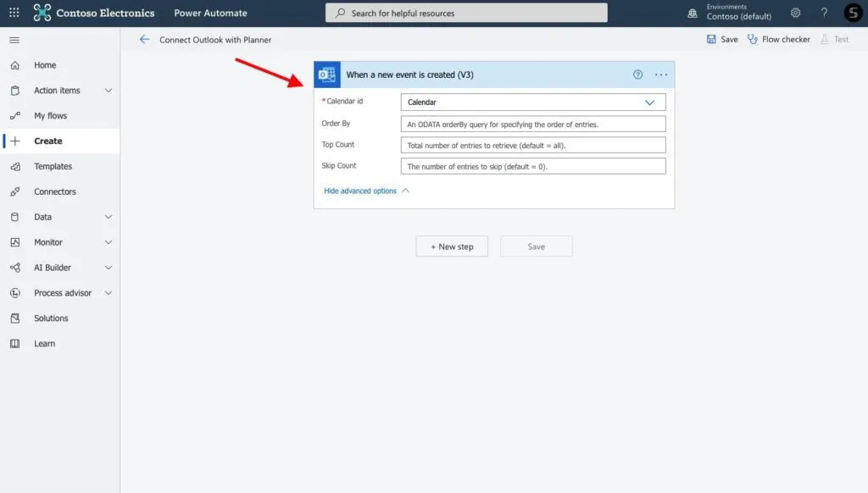Viewport: 868px width, 493px height.
Task: Open Solutions in the sidebar
Action: pos(51,319)
